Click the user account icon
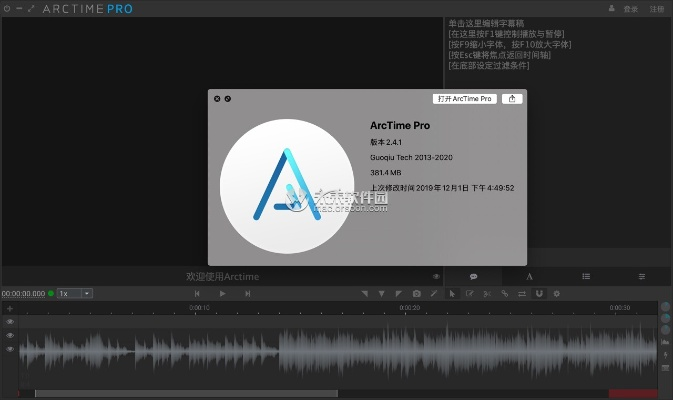The image size is (673, 400). point(612,9)
